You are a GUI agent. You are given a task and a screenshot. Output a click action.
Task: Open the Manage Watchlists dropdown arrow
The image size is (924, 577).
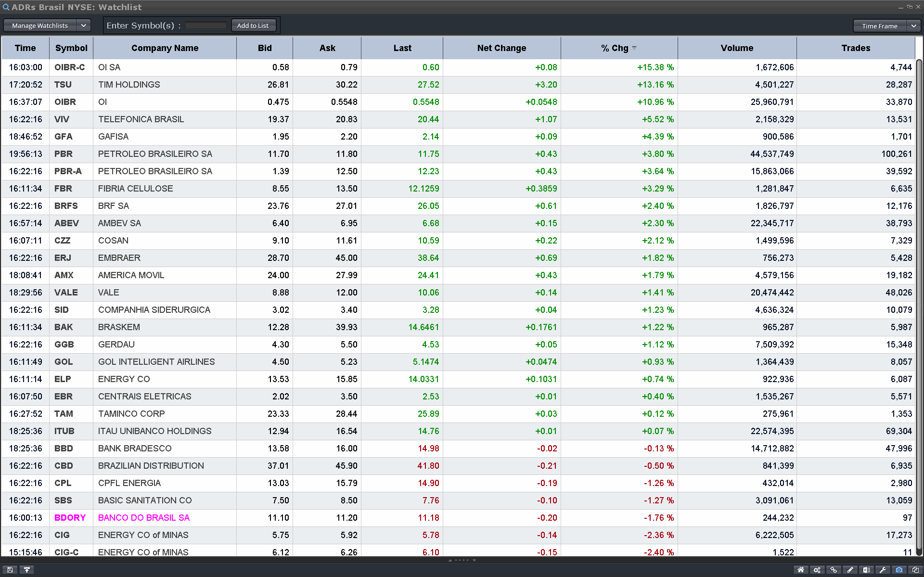tap(83, 26)
